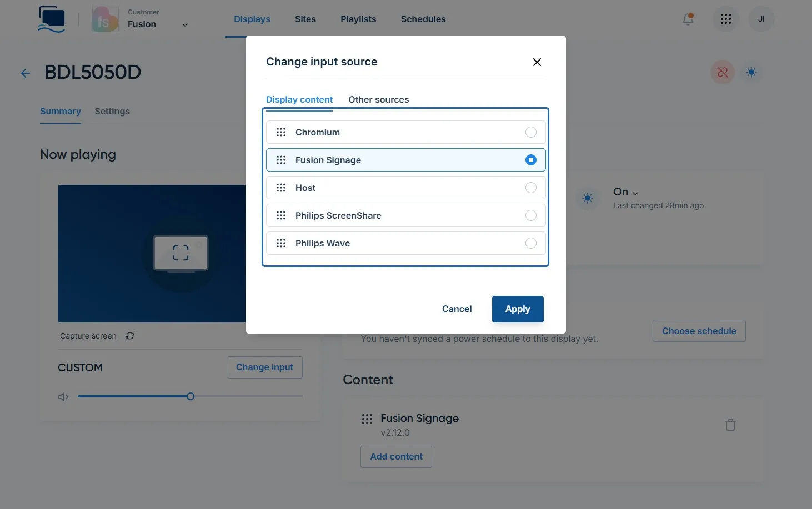Open the apps grid menu
The height and width of the screenshot is (509, 812).
725,19
